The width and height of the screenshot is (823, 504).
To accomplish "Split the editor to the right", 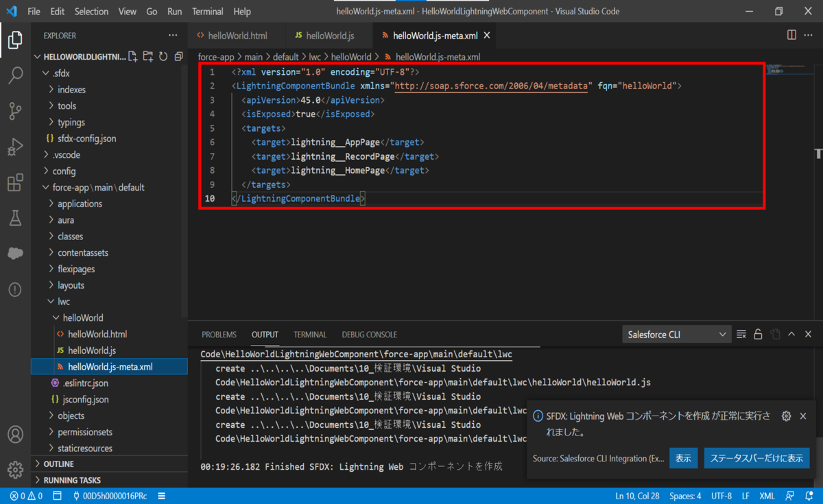I will pyautogui.click(x=791, y=35).
